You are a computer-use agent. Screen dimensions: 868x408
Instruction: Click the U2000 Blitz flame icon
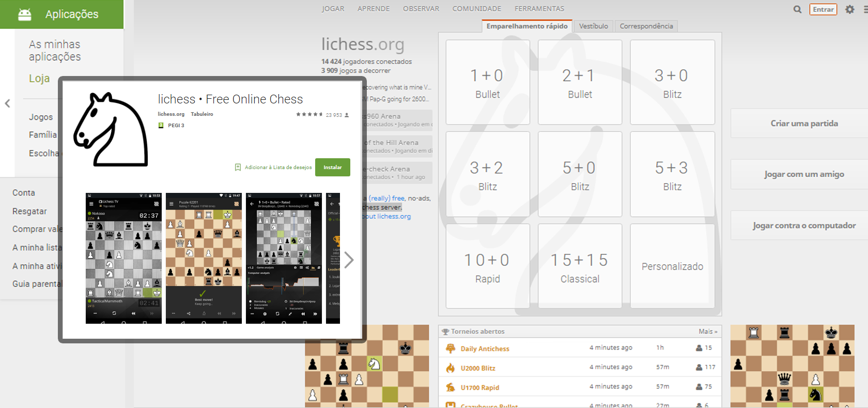click(x=450, y=368)
